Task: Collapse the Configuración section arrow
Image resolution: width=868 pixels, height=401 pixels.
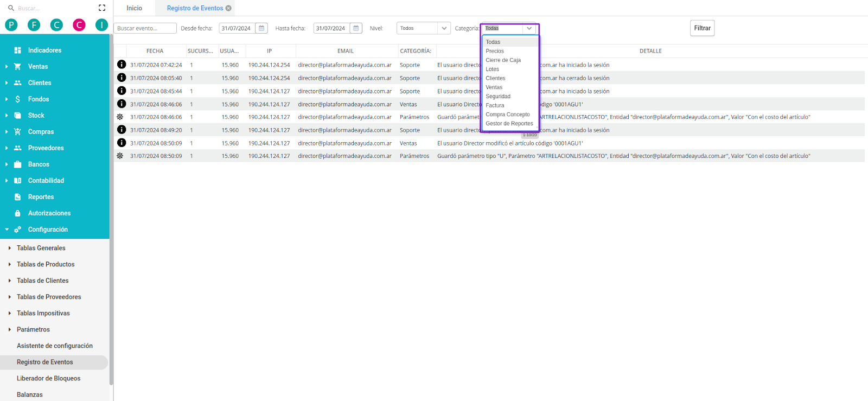Action: (x=7, y=229)
